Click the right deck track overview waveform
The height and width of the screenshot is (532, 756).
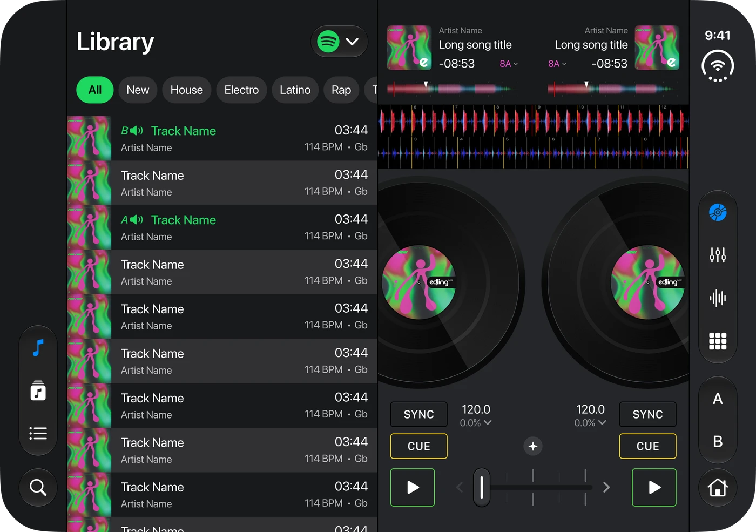coord(613,88)
